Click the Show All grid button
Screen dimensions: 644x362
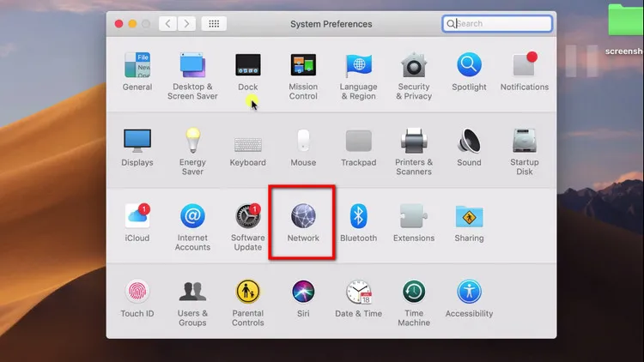pos(214,23)
